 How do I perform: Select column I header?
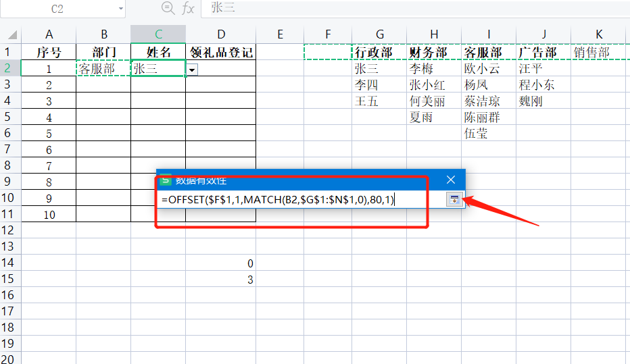[489, 34]
